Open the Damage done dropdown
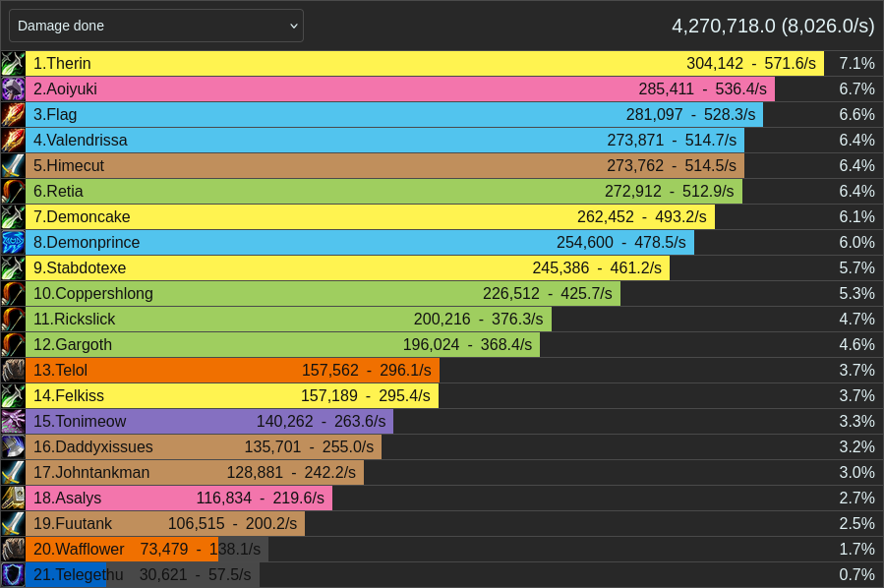The image size is (884, 588). coord(156,26)
